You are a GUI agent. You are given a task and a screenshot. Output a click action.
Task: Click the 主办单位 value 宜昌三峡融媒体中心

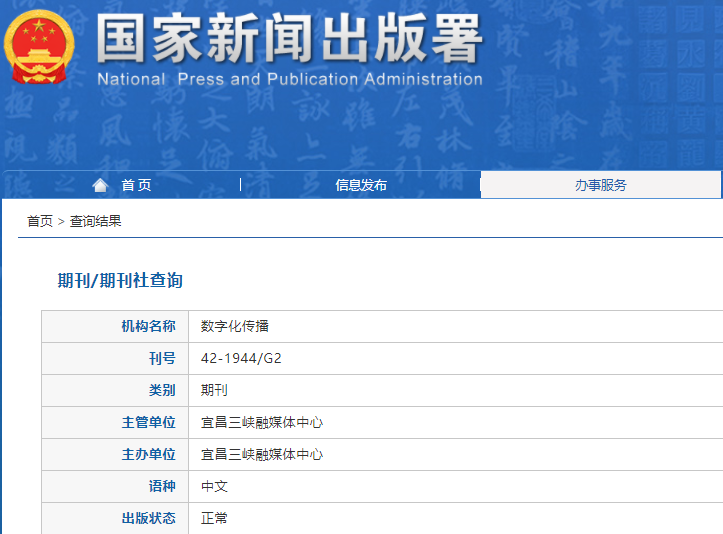[x=262, y=454]
